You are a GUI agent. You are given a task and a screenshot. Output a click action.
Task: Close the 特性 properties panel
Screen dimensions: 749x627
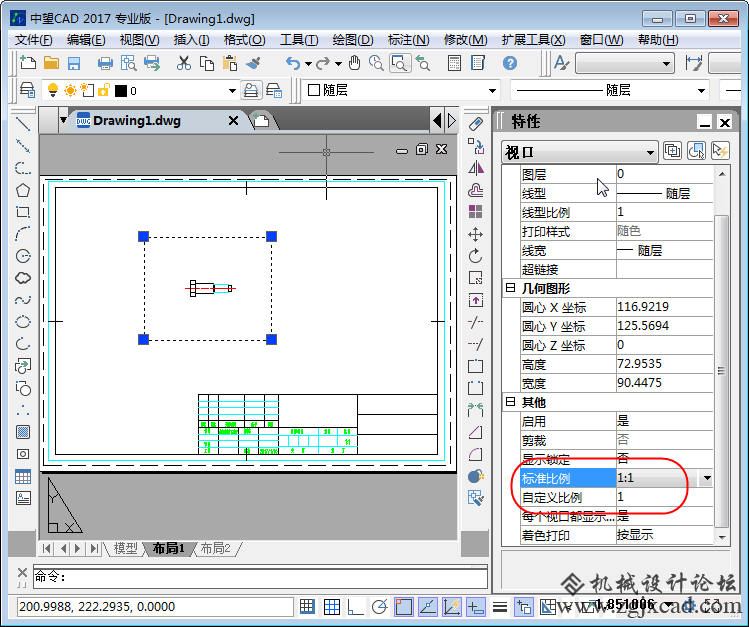tap(725, 123)
